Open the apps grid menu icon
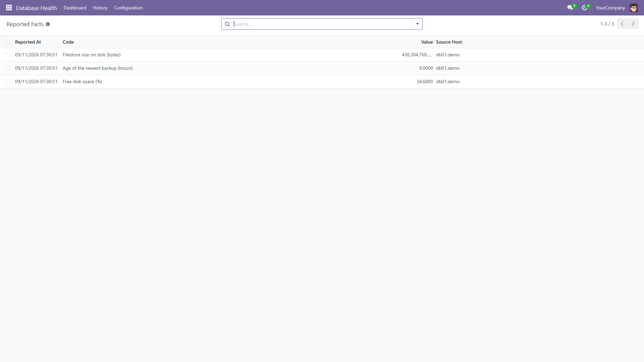This screenshot has width=644, height=362. 9,7
